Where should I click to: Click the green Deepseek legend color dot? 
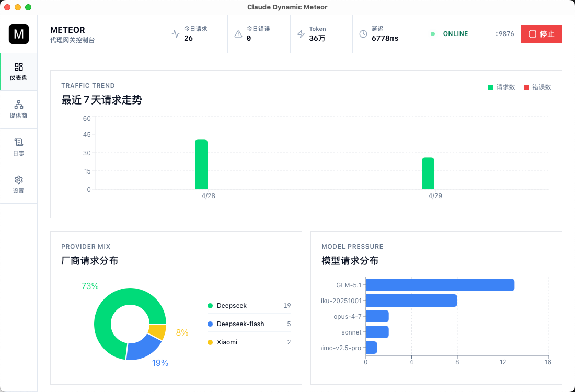209,305
